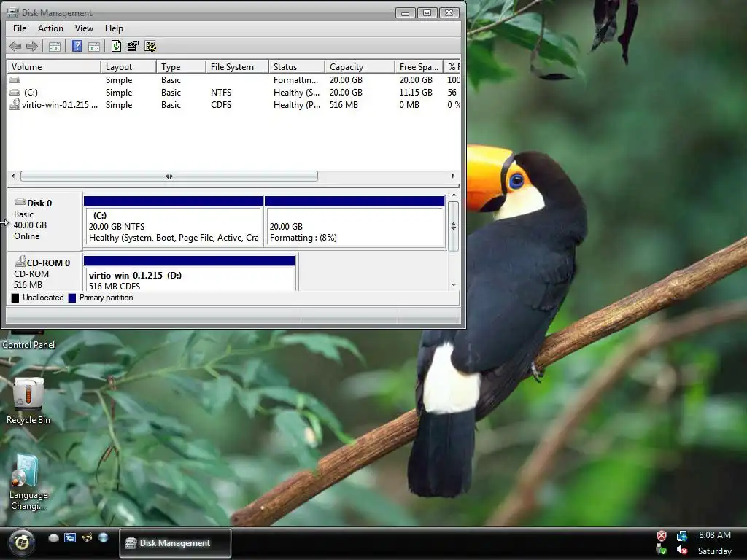This screenshot has width=747, height=560.
Task: Click the CD-ROM 0 disc icon
Action: (20, 262)
